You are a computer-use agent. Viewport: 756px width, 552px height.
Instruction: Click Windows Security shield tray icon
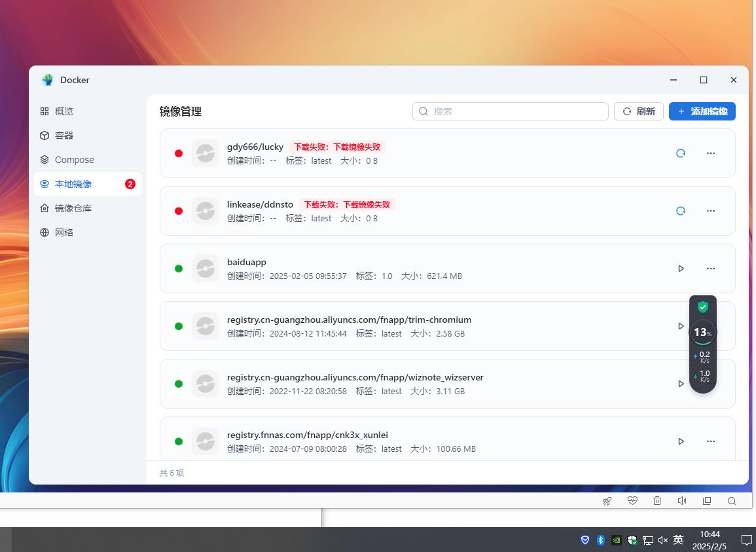632,540
